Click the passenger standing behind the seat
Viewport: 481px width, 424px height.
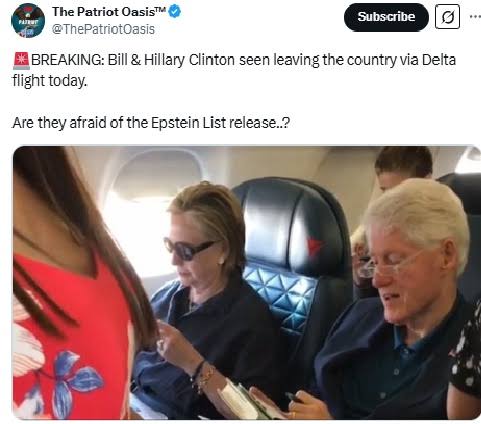404,168
